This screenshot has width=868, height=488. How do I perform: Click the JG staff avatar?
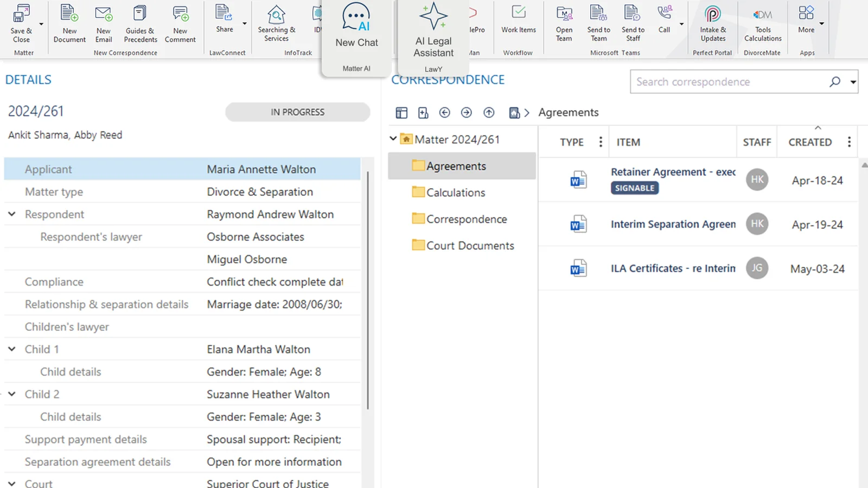[x=757, y=268]
